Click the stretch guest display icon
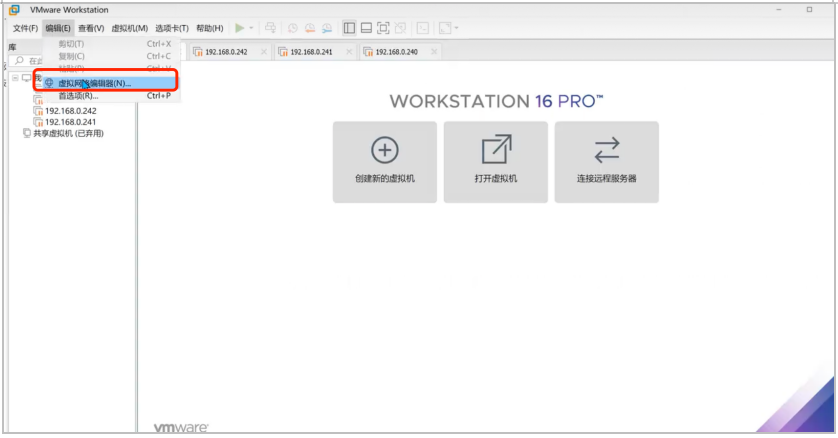 pos(445,28)
